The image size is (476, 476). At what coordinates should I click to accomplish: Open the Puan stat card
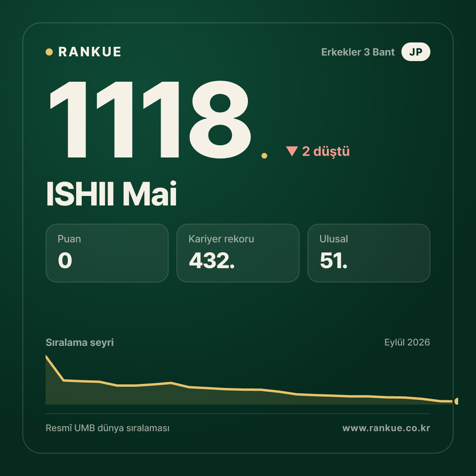point(107,253)
